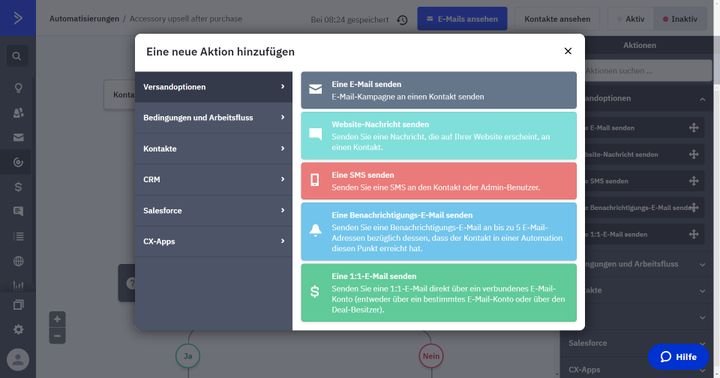Select the Salesforce category

tap(214, 210)
